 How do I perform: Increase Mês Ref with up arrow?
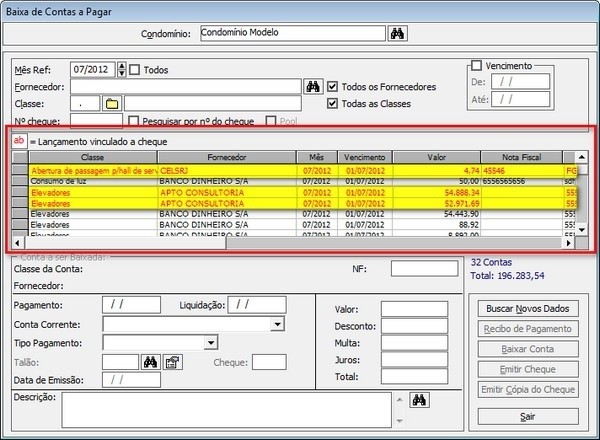click(122, 66)
